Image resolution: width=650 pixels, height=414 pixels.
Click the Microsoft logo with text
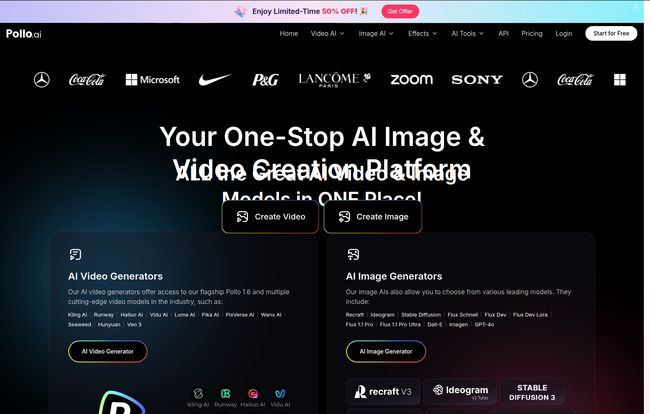(x=153, y=80)
